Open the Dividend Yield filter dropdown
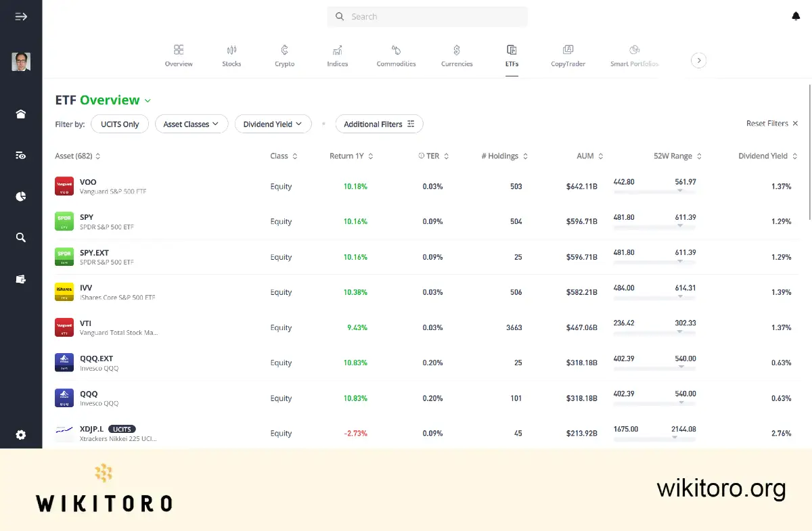812x531 pixels. click(273, 124)
